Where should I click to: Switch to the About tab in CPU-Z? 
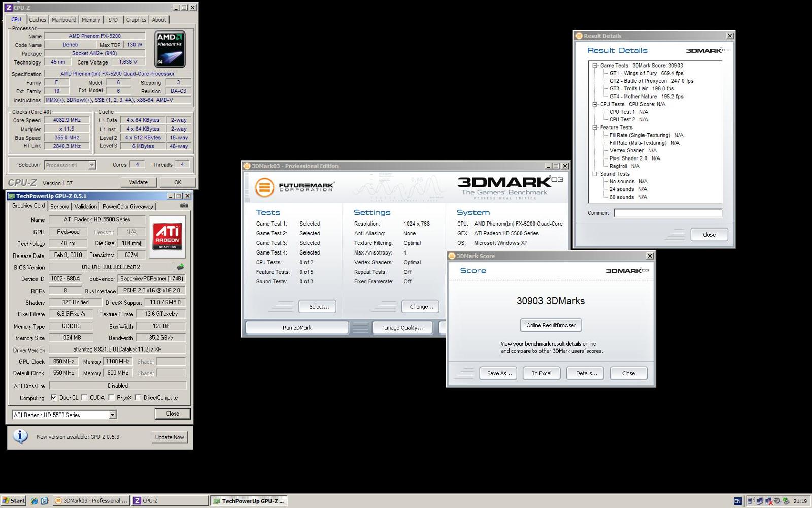tap(159, 20)
